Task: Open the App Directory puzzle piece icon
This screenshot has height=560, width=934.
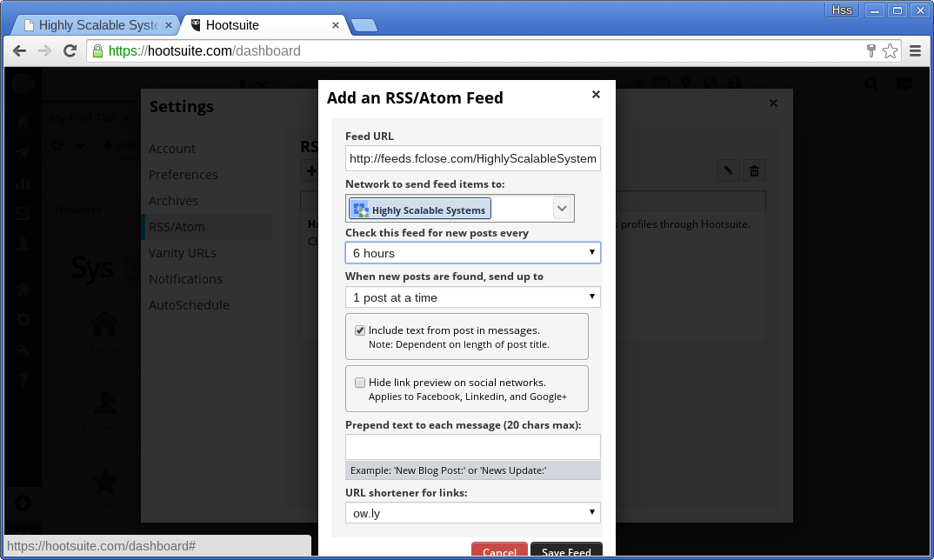Action: (23, 290)
